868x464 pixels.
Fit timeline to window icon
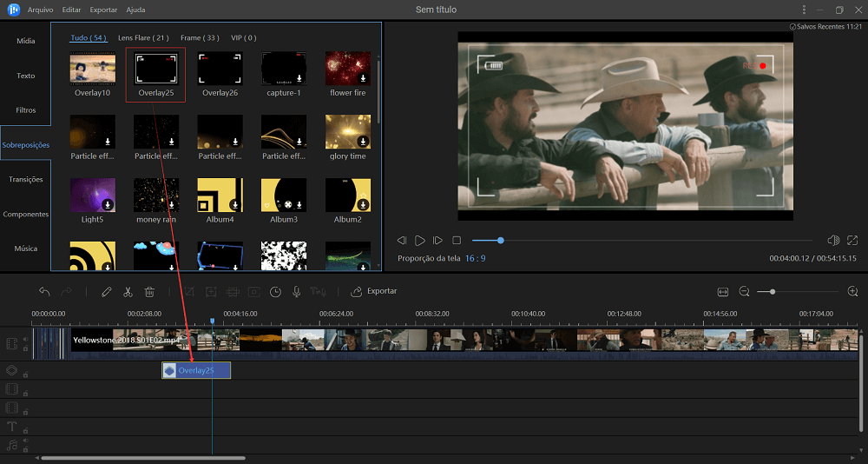coord(723,292)
